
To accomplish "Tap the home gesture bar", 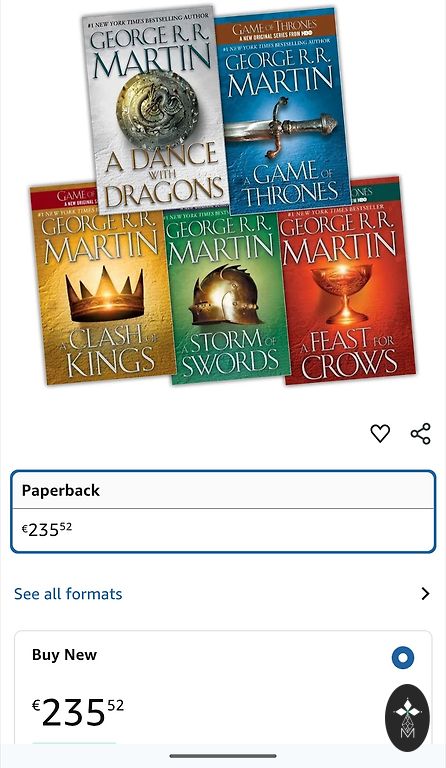I will pos(223,756).
